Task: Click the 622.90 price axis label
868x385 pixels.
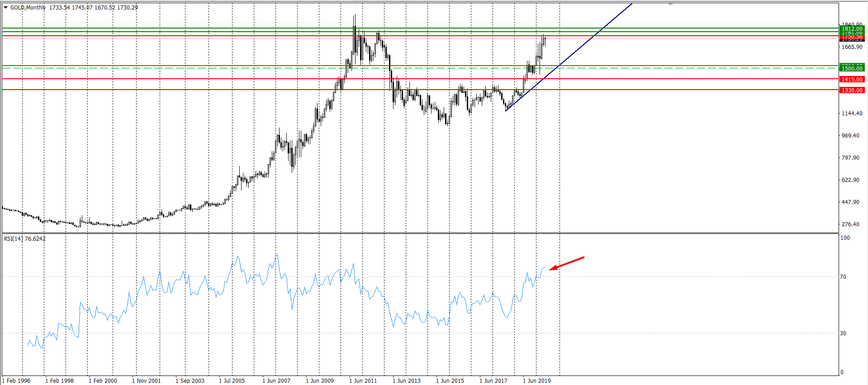Action: point(850,180)
